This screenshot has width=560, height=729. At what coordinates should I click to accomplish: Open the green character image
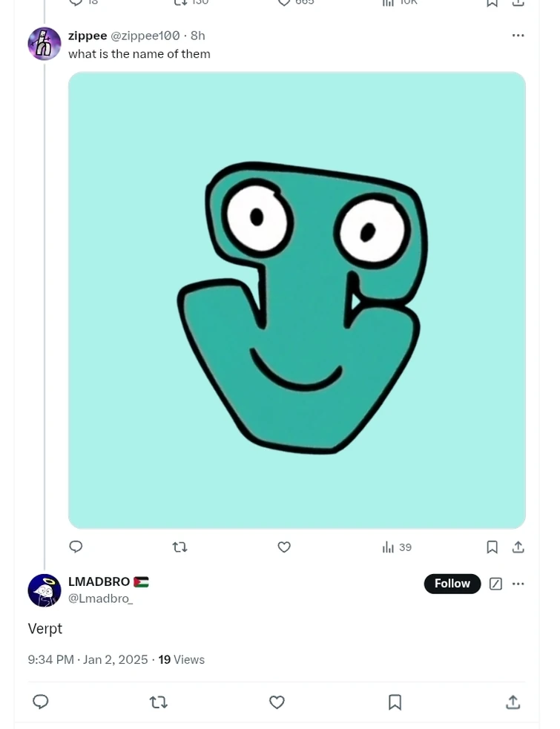(297, 300)
